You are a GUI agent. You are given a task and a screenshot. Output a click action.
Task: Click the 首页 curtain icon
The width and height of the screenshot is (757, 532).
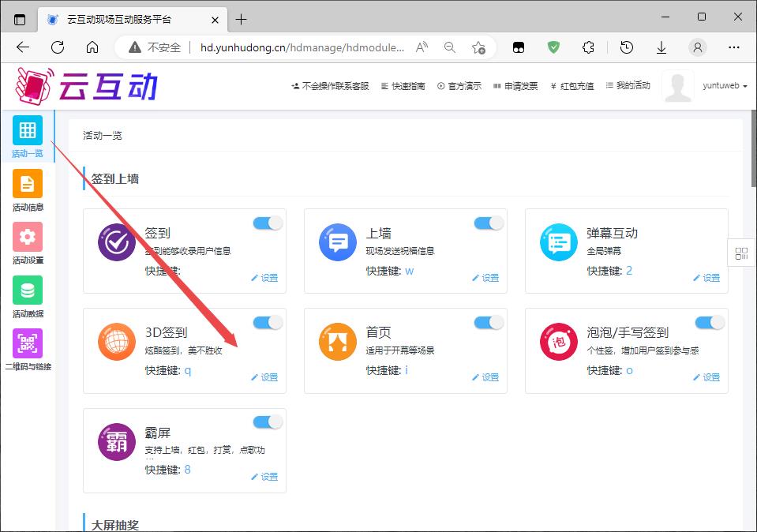click(x=338, y=342)
